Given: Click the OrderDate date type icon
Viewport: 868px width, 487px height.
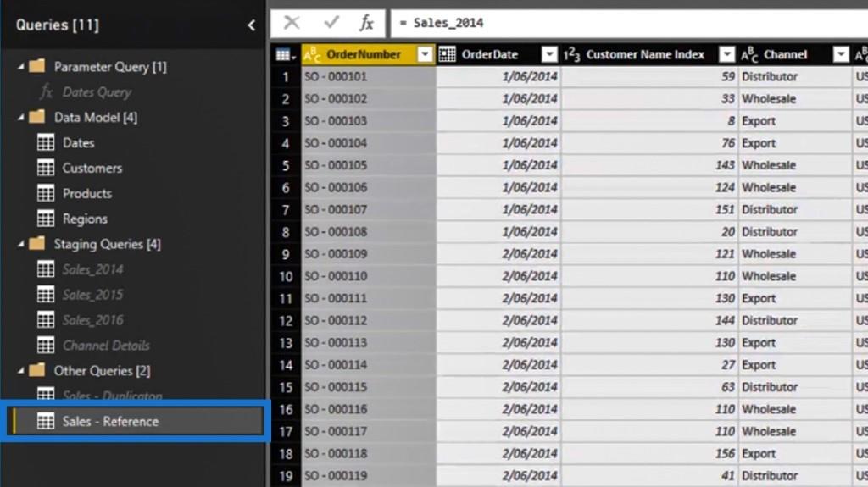Looking at the screenshot, I should pos(448,54).
